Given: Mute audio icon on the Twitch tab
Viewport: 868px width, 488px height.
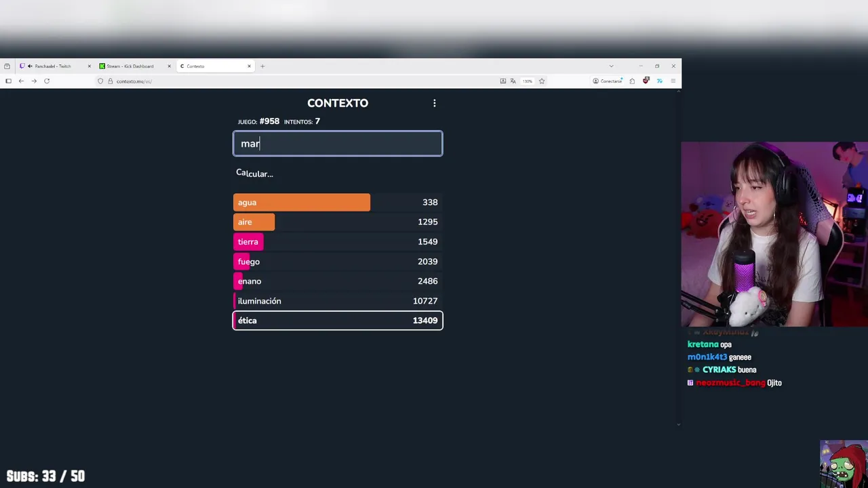Looking at the screenshot, I should (x=30, y=66).
